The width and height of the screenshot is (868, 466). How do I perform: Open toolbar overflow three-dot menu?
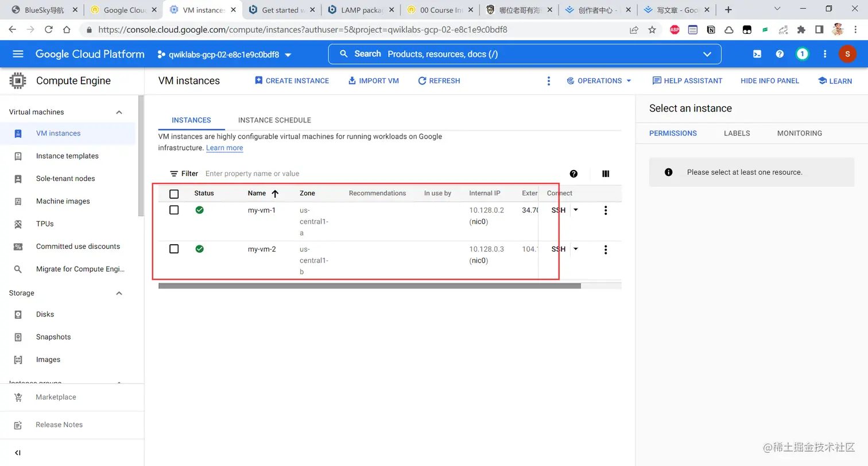tap(549, 81)
